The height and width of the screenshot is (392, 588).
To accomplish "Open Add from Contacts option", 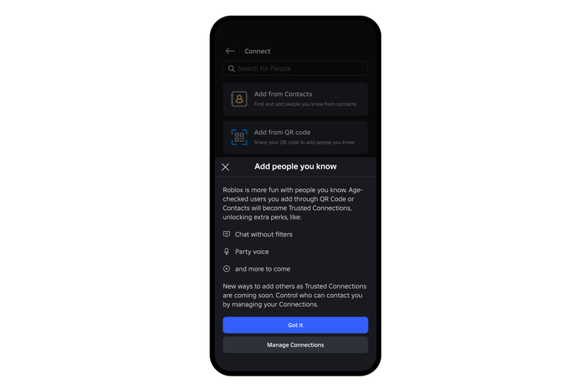I will 295,99.
